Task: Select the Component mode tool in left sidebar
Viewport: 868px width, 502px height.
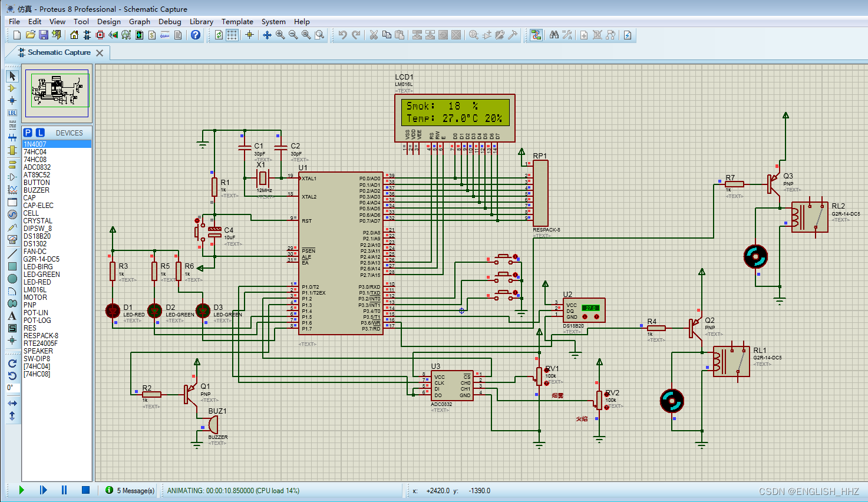Action: pos(12,88)
